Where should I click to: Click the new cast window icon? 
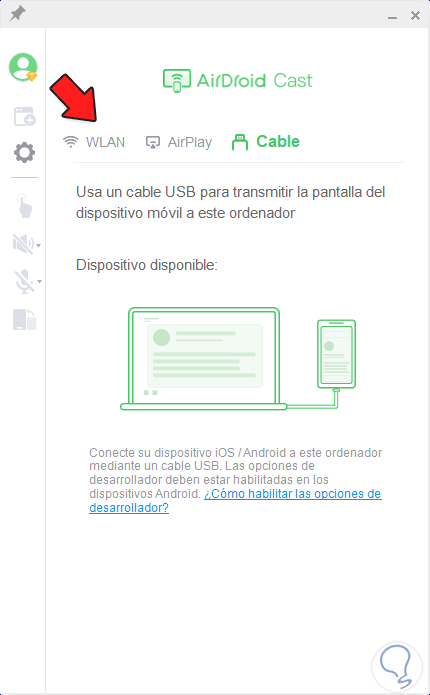pos(24,116)
